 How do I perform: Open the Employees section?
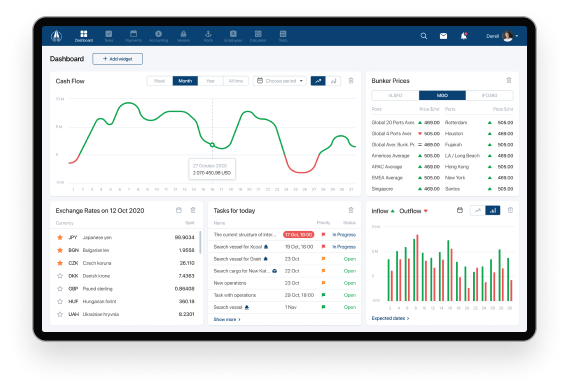coord(233,36)
